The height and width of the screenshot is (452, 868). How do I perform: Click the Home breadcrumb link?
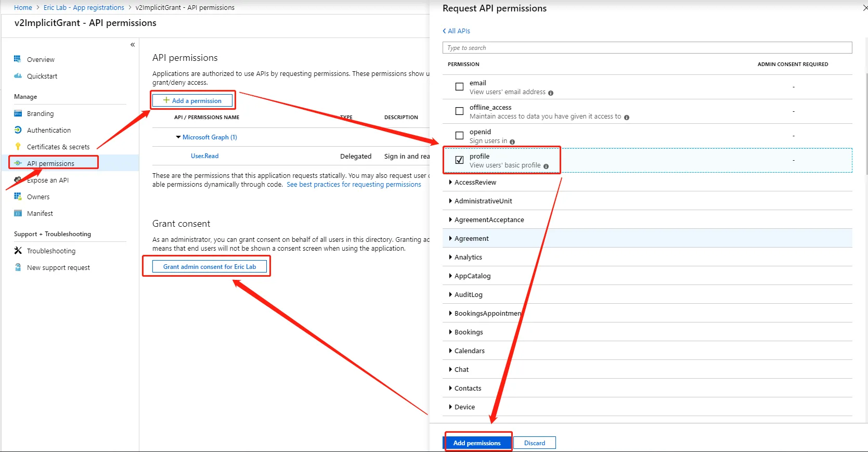(x=23, y=8)
